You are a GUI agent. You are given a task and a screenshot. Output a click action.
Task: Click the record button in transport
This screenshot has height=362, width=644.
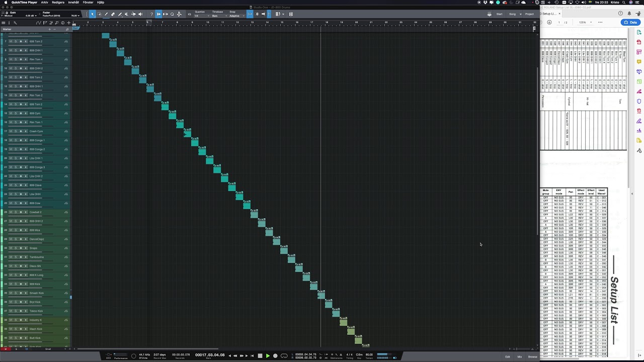(x=275, y=355)
